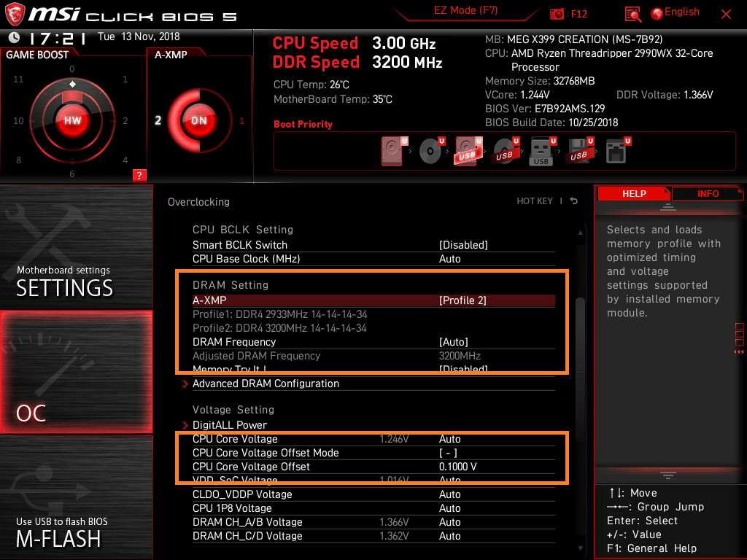747x560 pixels.
Task: Select the USB key boot device icon
Action: 543,150
